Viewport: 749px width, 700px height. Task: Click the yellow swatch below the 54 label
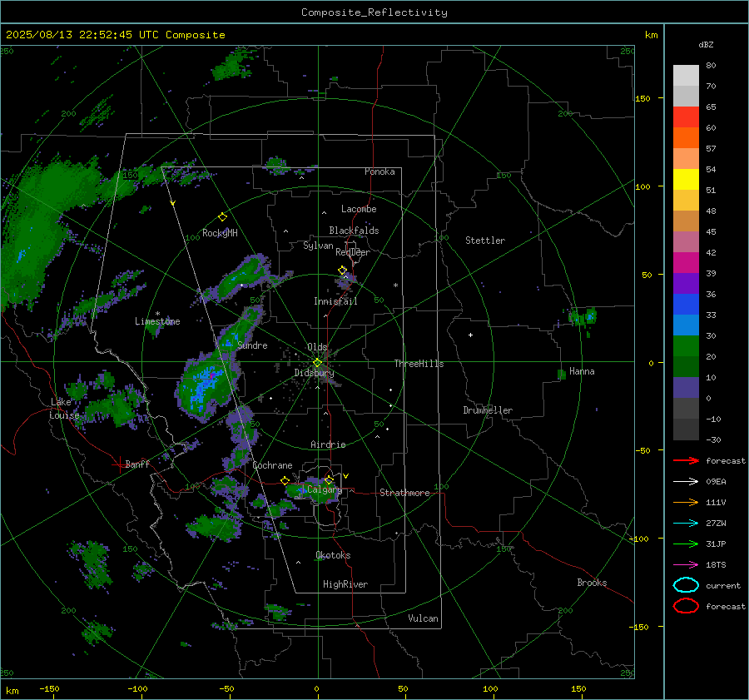coord(686,180)
